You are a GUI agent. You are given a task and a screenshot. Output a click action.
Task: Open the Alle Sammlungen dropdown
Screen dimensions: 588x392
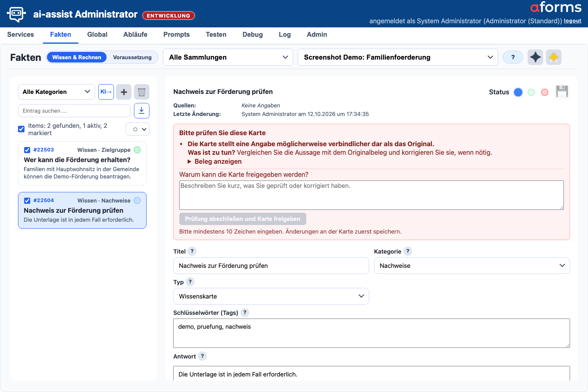[x=228, y=57]
